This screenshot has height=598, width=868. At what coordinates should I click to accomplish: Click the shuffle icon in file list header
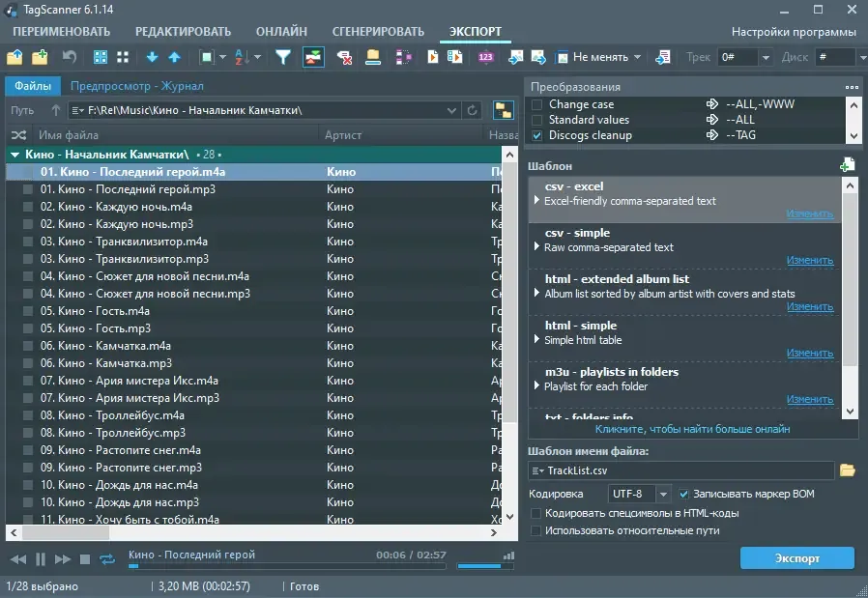pos(18,135)
